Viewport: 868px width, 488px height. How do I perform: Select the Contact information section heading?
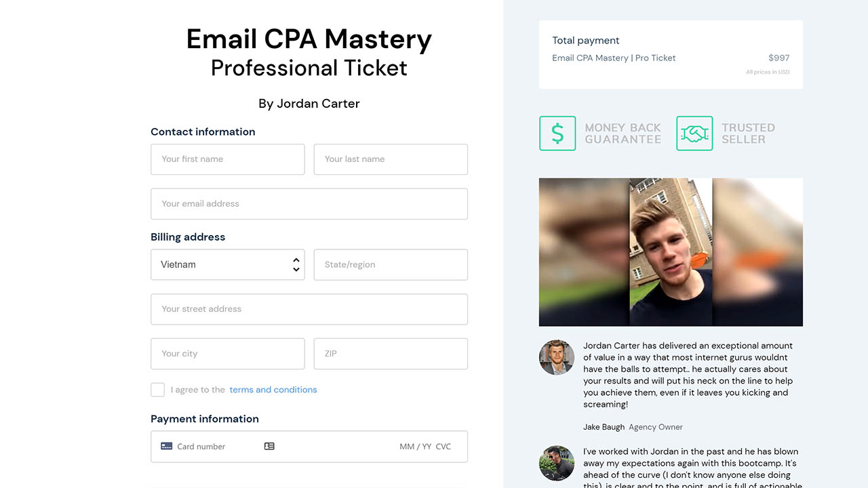pyautogui.click(x=202, y=131)
